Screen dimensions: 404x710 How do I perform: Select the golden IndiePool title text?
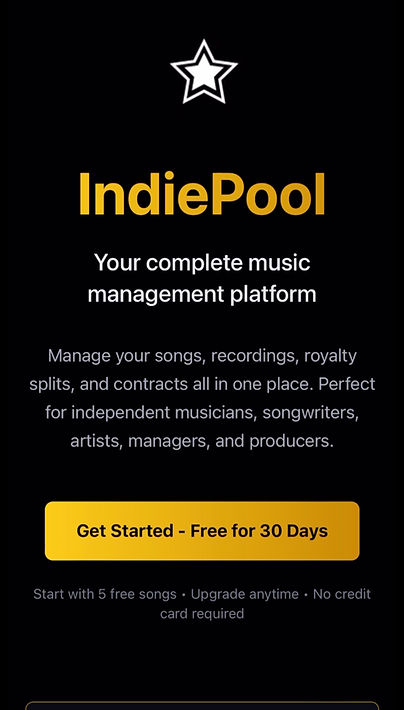pos(202,194)
